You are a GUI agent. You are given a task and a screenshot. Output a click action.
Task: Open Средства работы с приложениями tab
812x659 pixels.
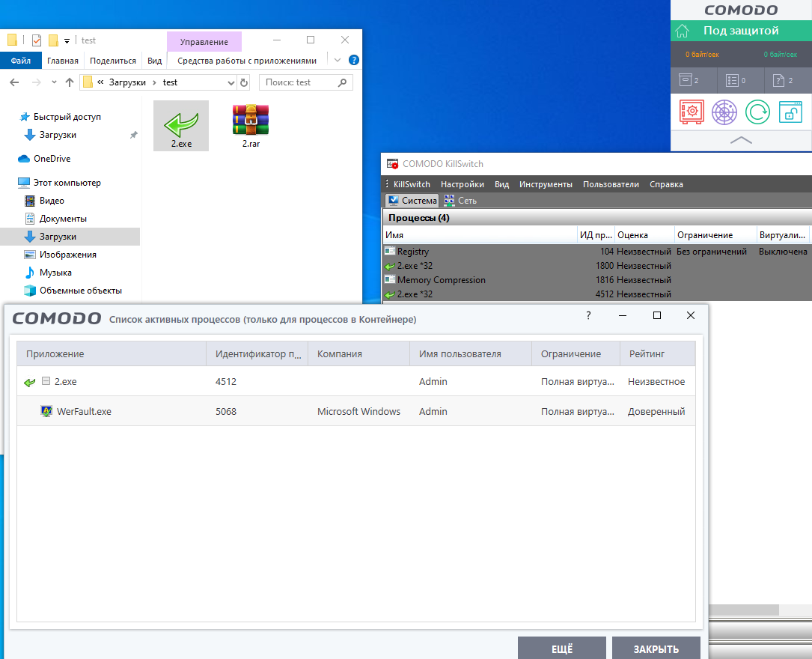point(247,61)
